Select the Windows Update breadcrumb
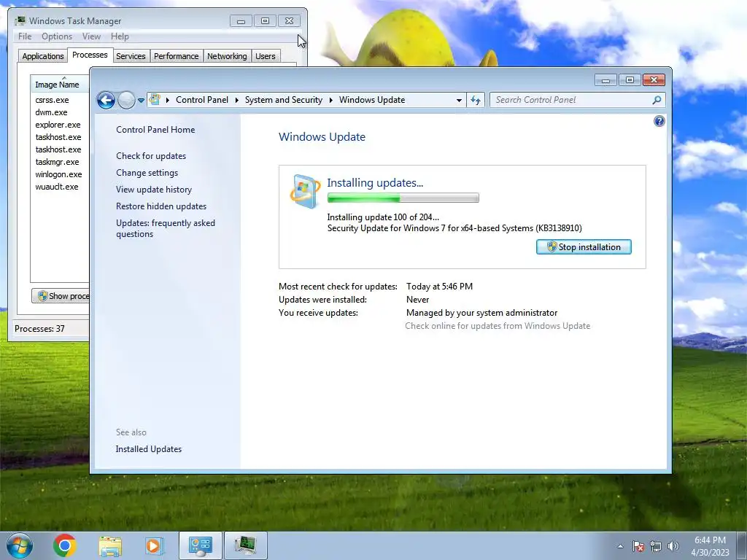Screen dimensions: 747x560 tap(372, 100)
